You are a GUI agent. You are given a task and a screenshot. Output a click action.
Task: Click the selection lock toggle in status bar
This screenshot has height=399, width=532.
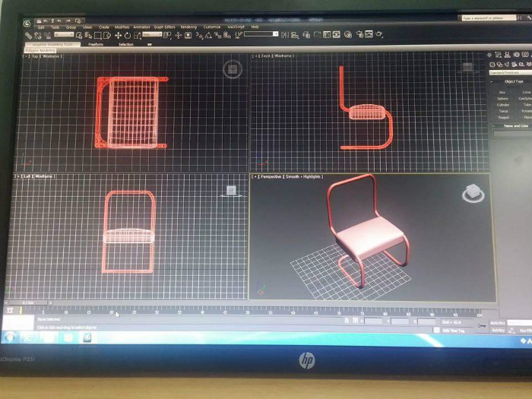pos(347,321)
